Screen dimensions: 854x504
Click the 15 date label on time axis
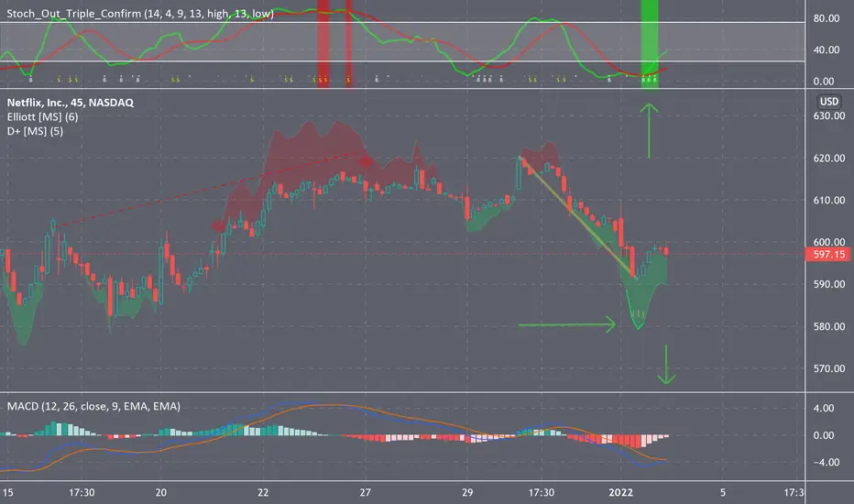[7, 493]
